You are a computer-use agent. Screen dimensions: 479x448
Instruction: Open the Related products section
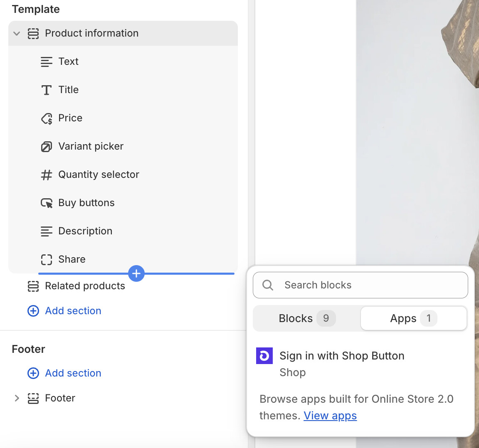point(85,286)
